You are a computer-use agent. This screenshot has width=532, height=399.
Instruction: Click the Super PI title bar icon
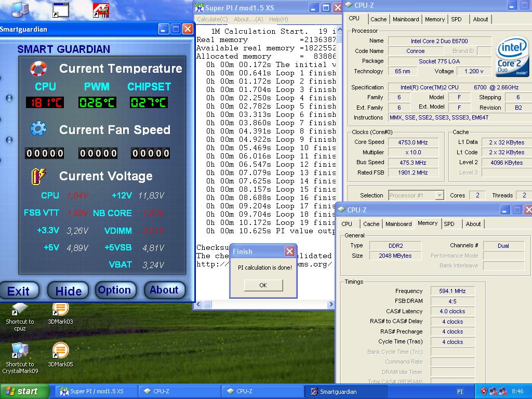coord(199,7)
